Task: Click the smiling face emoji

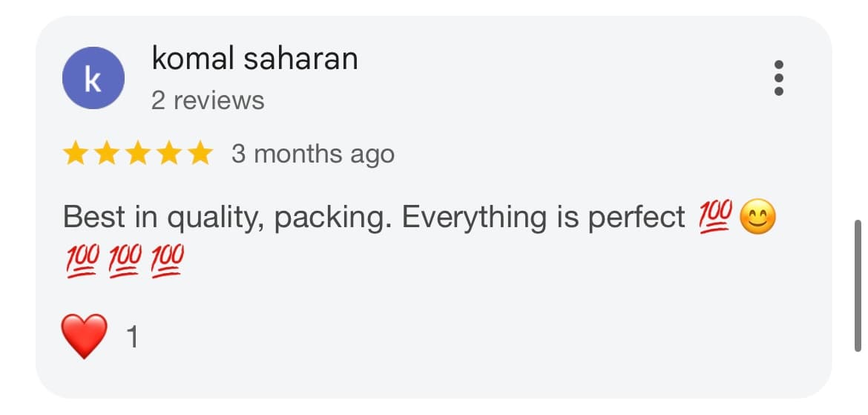Action: [x=758, y=218]
